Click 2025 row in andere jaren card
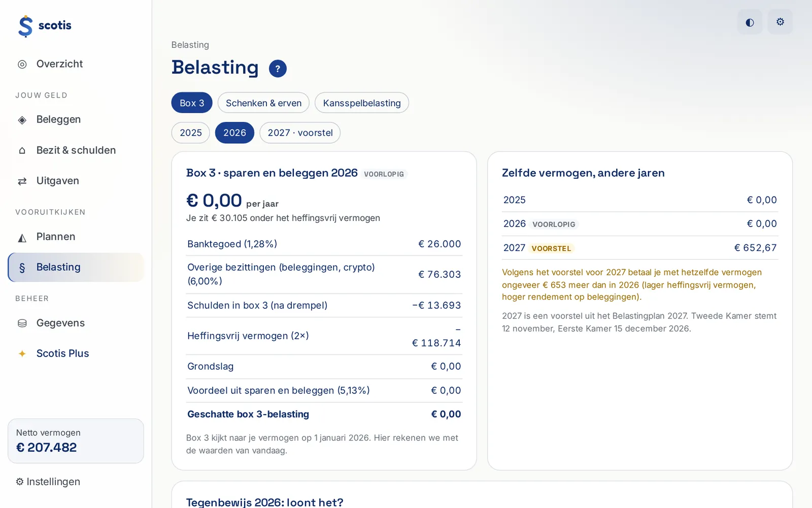The image size is (812, 508). coord(640,200)
